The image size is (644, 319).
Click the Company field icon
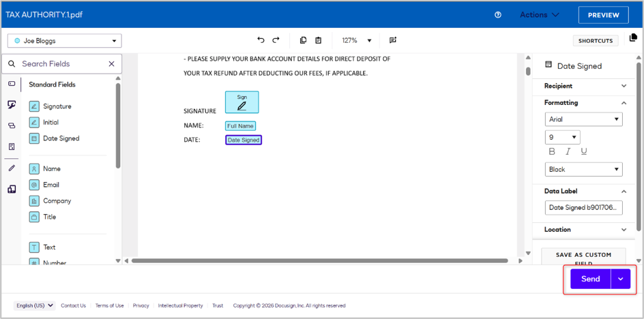[34, 201]
